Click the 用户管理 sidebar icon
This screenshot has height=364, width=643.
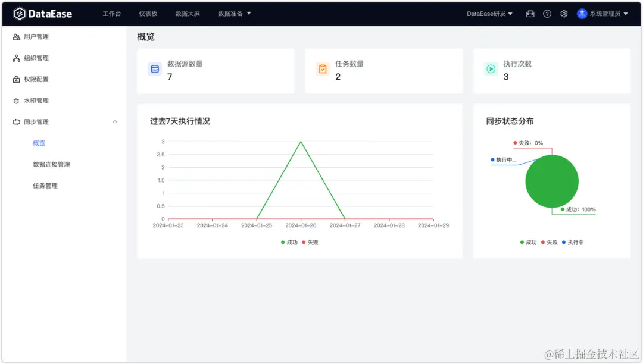[16, 37]
